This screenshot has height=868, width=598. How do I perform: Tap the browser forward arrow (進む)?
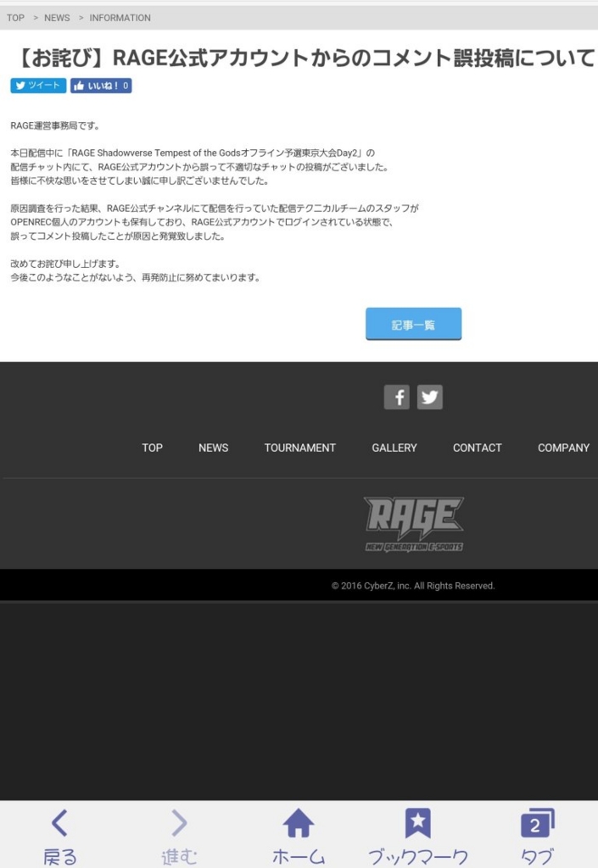(x=180, y=836)
